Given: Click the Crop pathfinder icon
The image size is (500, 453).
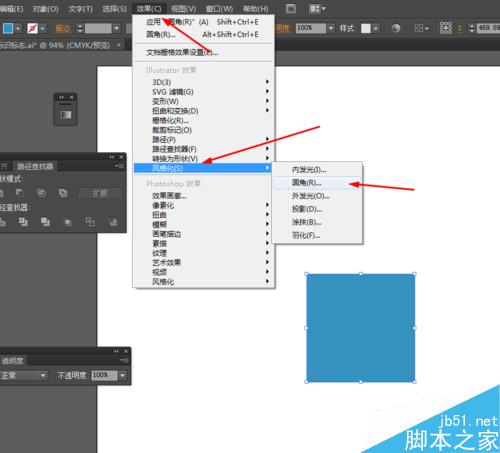Looking at the screenshot, I should coord(68,222).
